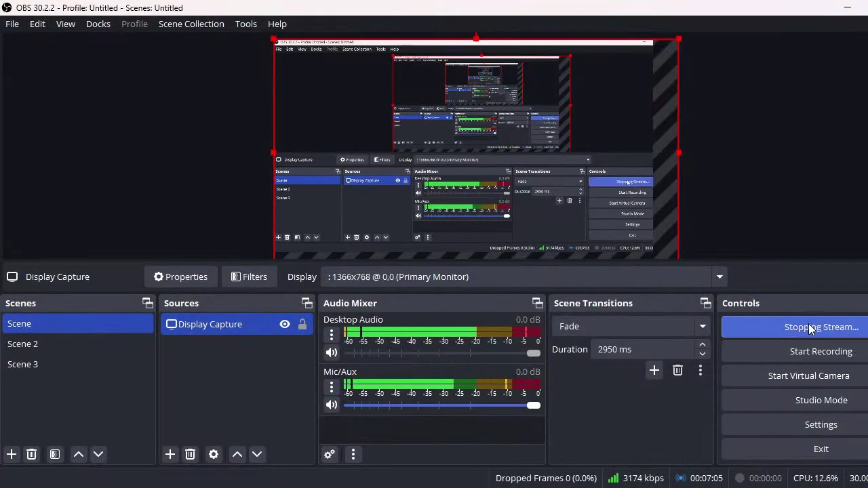
Task: Add a scene transition with plus icon
Action: 654,370
